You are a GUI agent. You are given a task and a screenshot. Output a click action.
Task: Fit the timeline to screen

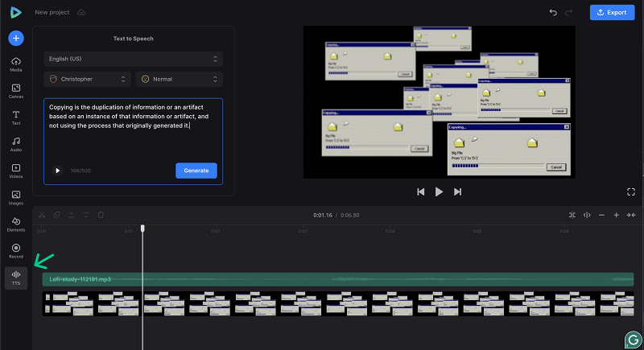click(631, 215)
